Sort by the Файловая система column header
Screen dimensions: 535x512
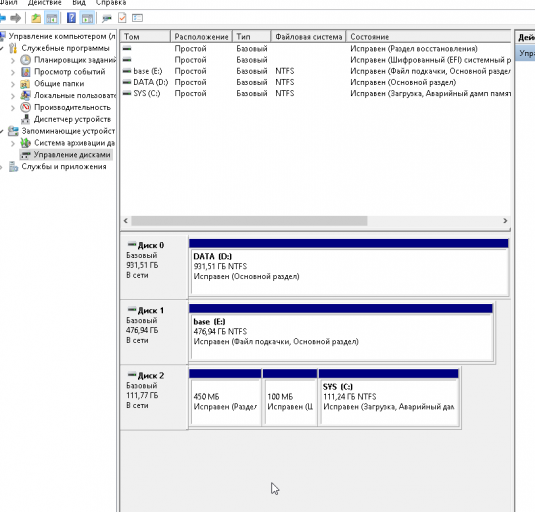308,36
